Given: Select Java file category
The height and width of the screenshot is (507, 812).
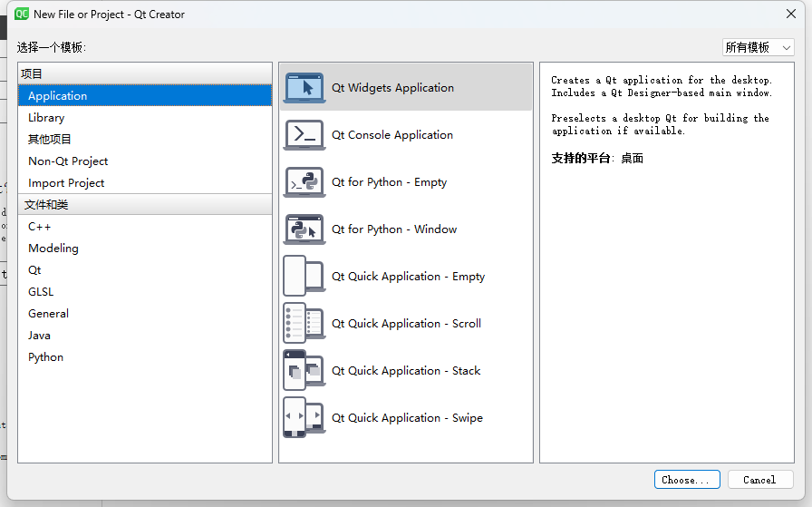Looking at the screenshot, I should [145, 336].
